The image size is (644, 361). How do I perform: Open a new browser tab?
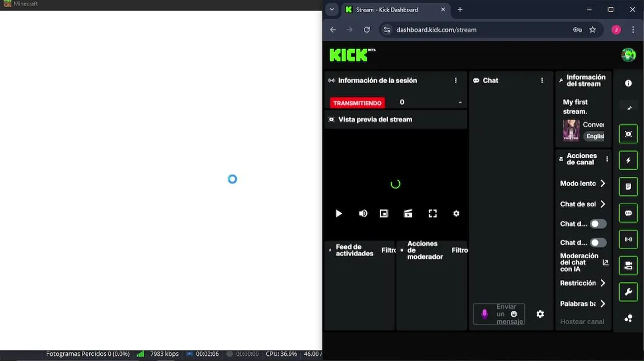[x=460, y=10]
